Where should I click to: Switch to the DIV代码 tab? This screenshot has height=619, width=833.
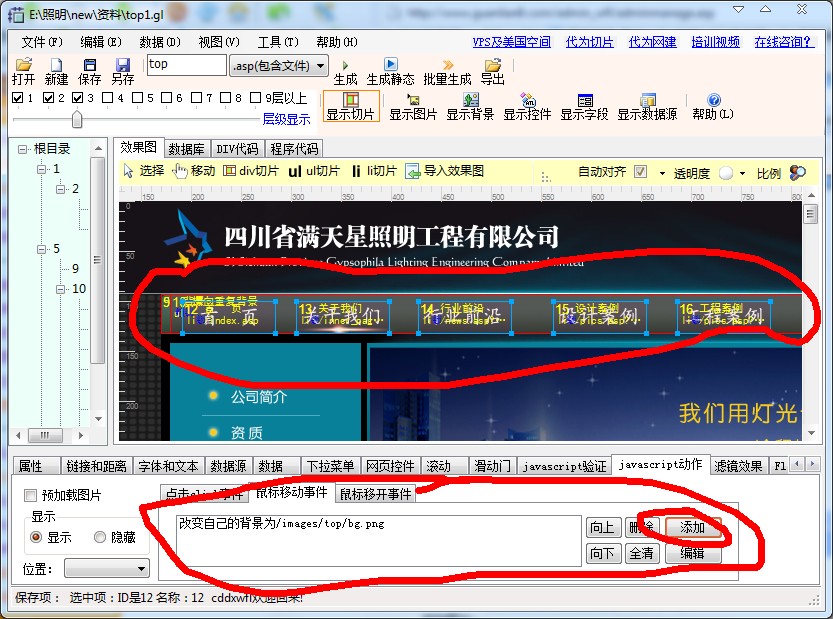click(237, 149)
